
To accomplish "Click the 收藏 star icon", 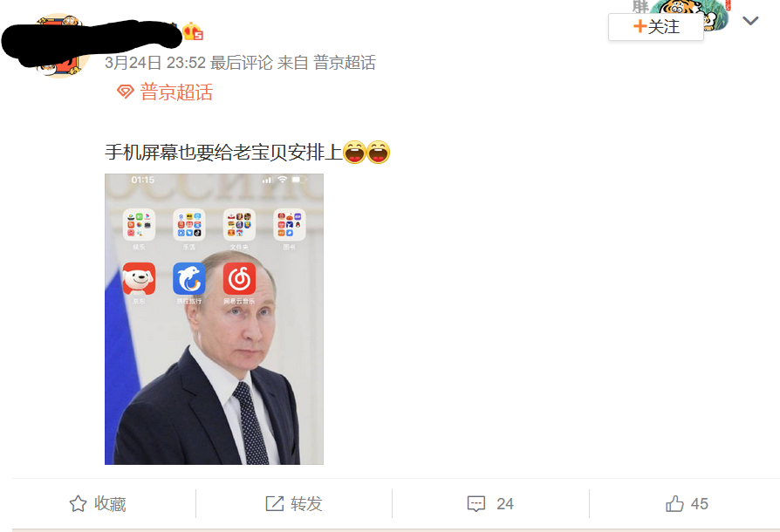I will tap(78, 504).
